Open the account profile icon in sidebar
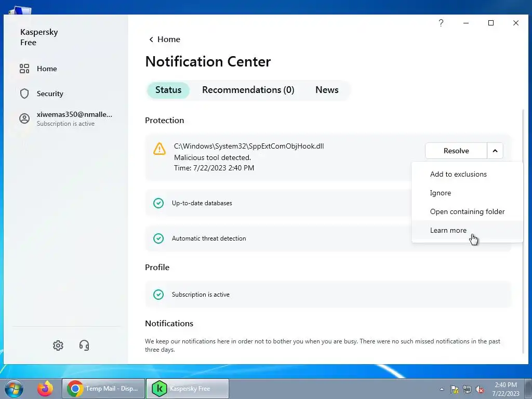Viewport: 532px width, 399px height. (x=24, y=118)
